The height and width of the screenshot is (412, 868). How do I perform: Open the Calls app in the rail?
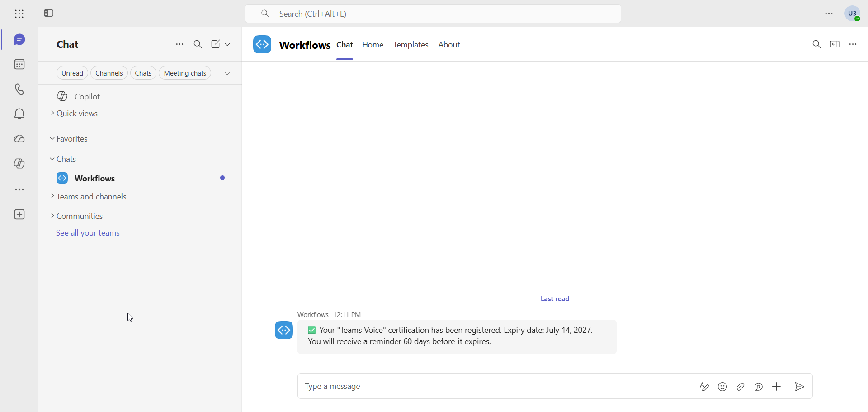[x=19, y=89]
